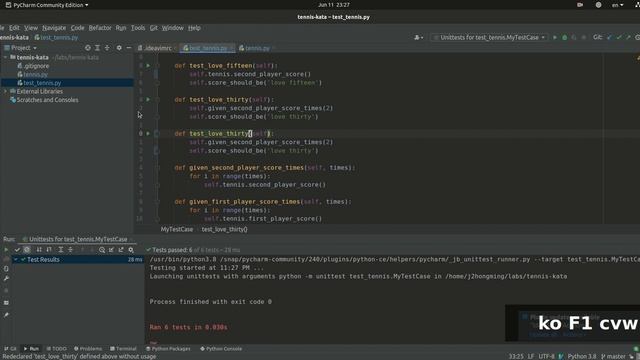Open PyCharm Community Edition app menu dropdown
640x360 pixels.
[x=47, y=5]
